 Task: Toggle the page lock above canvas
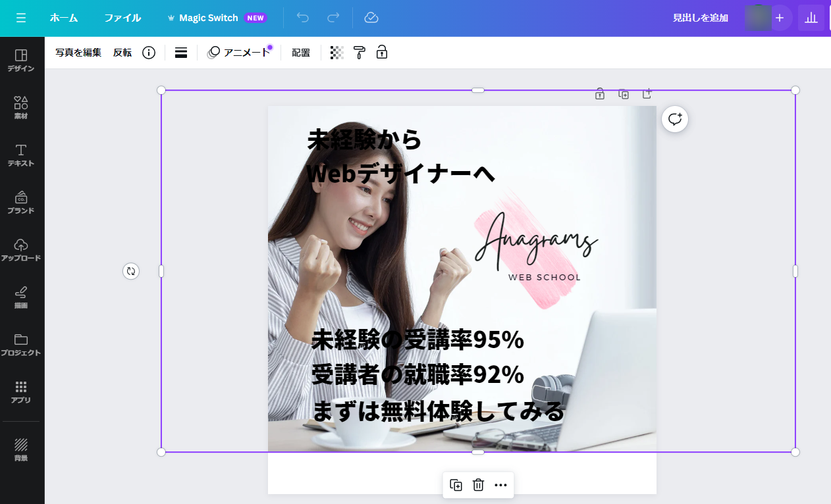tap(600, 94)
